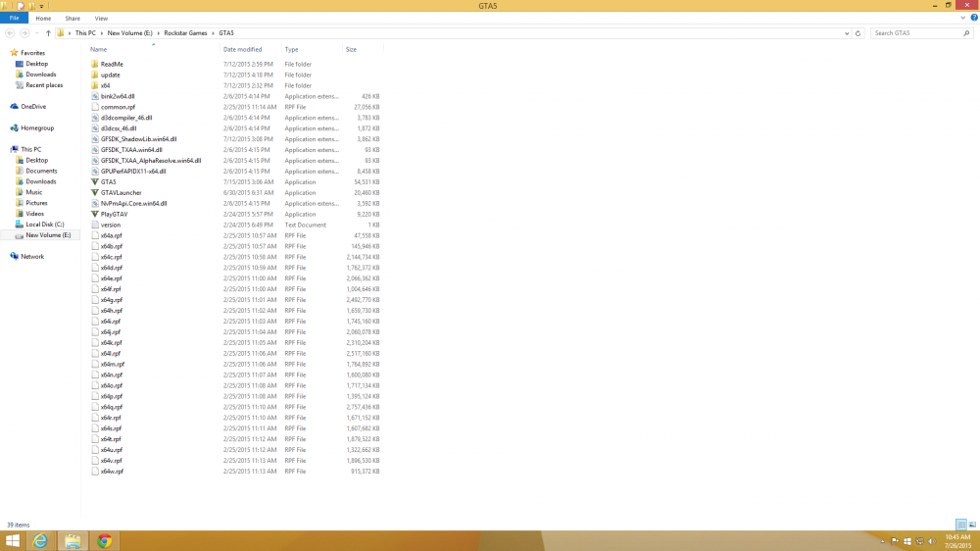Open Internet Explorer from the taskbar
The height and width of the screenshot is (551, 980).
coord(40,540)
